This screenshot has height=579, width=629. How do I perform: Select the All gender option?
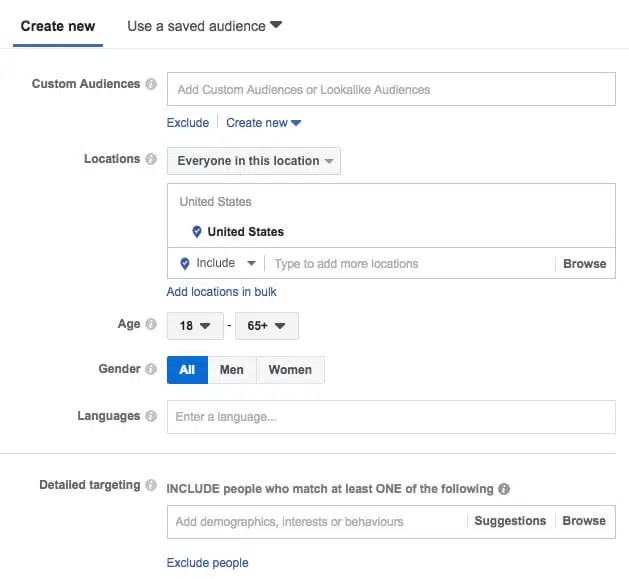187,370
